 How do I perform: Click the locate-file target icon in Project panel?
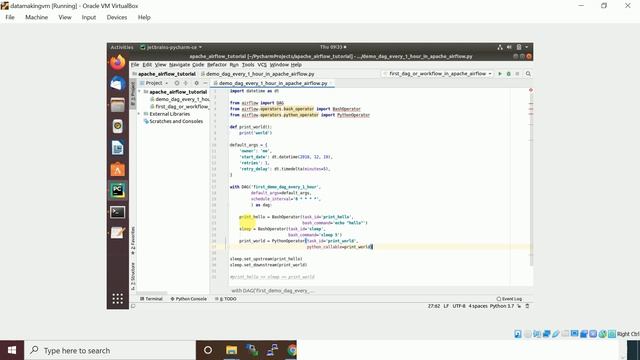pyautogui.click(x=177, y=83)
